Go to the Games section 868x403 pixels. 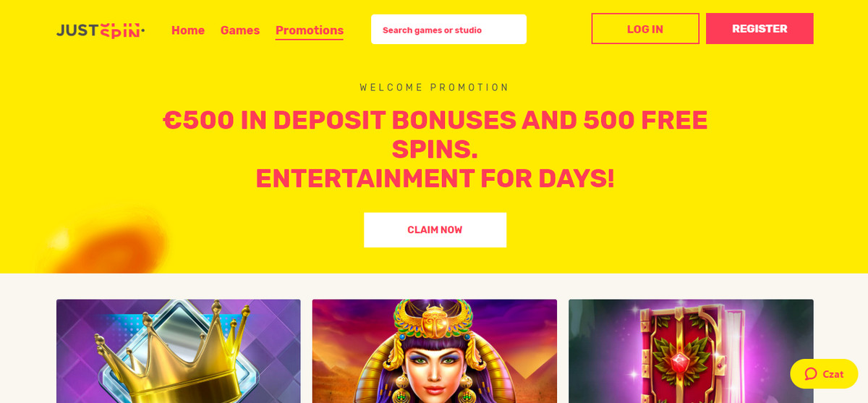point(240,30)
